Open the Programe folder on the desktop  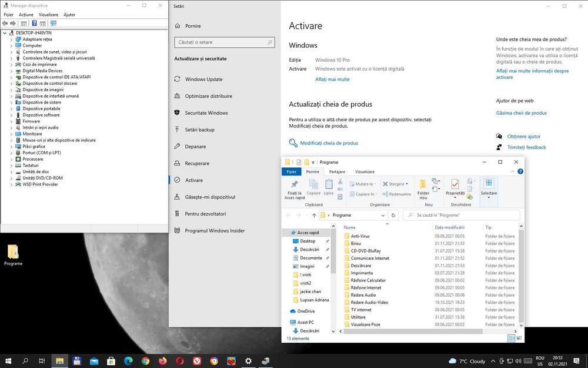[x=13, y=255]
